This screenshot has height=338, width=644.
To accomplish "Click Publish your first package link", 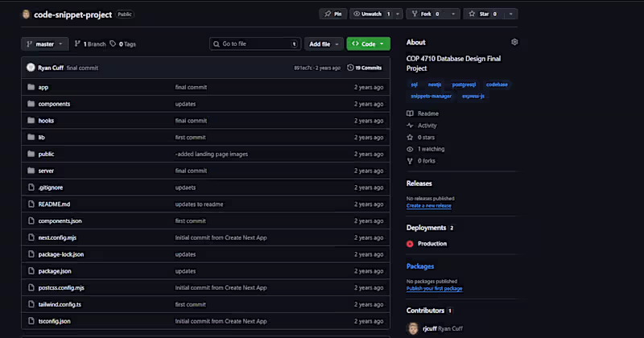I will [434, 288].
